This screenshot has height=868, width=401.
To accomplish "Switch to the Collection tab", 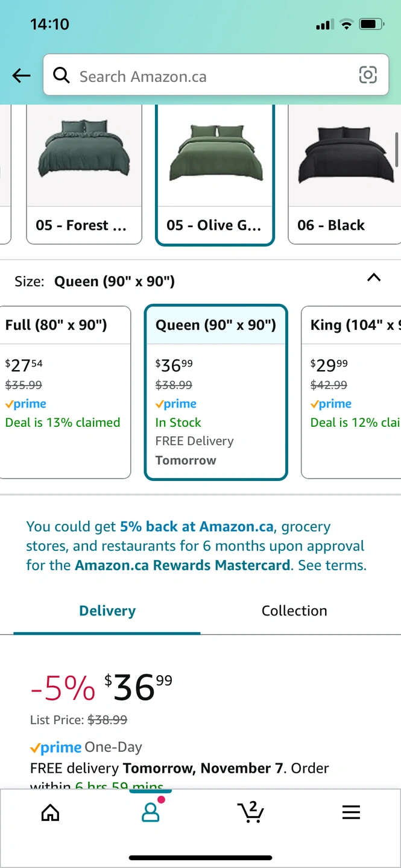I will 294,611.
